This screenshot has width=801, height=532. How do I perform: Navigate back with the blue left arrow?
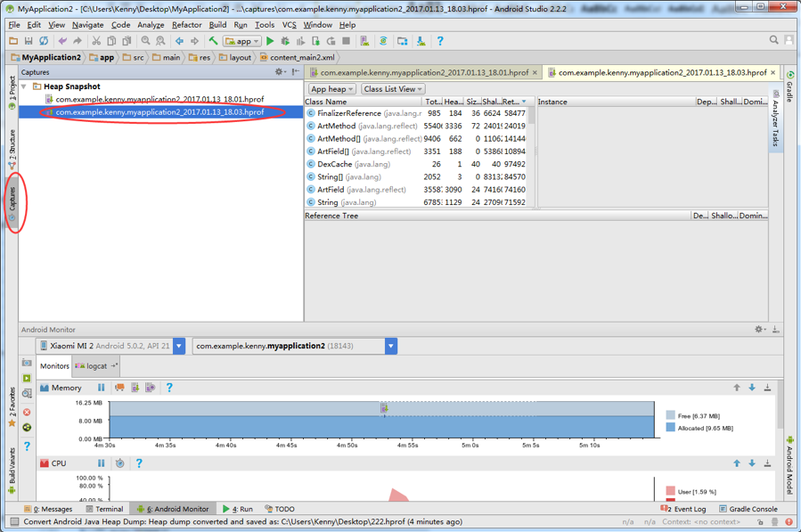179,41
